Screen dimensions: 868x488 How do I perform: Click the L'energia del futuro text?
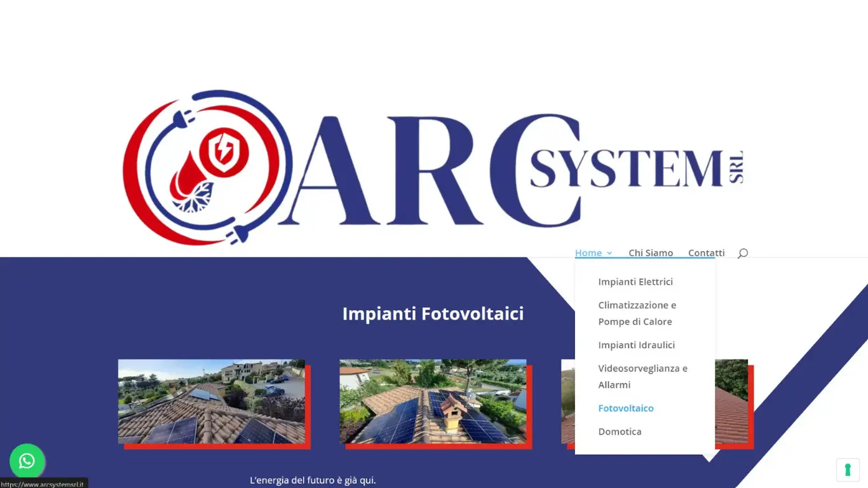click(313, 480)
